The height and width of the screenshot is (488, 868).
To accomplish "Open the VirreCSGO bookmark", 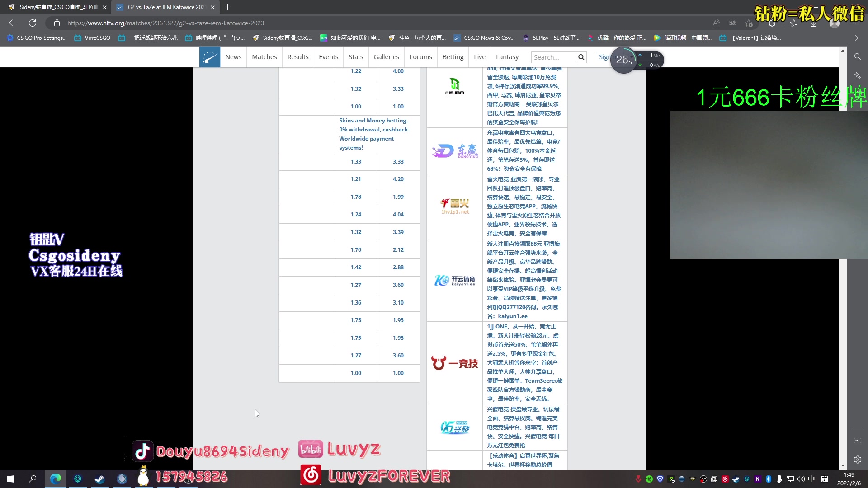I will (x=92, y=38).
